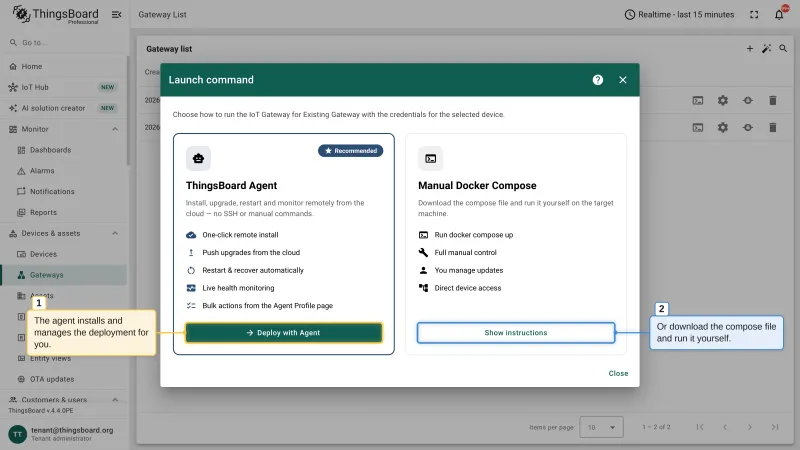Collapse the sidebar menu toggle icon
Screen dimensions: 800x450
point(116,14)
